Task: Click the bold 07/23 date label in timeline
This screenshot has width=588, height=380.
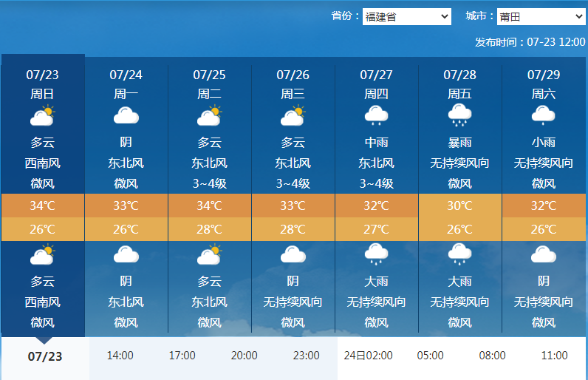Action: click(45, 356)
